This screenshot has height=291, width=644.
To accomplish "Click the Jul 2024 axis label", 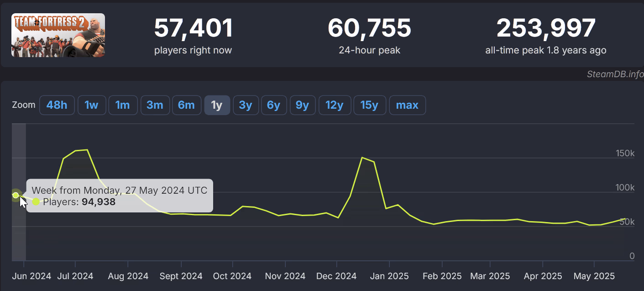I will [x=75, y=276].
